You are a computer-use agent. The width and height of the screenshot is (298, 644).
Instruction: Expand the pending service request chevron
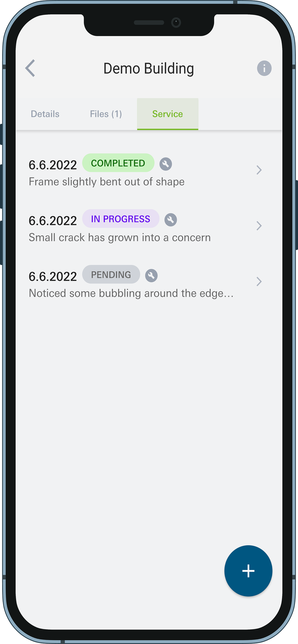click(259, 281)
